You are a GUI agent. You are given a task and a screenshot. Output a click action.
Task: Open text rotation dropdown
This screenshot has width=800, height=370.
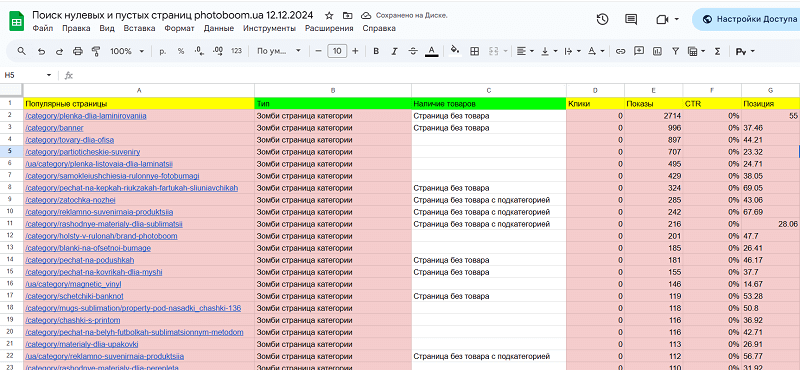[x=596, y=51]
